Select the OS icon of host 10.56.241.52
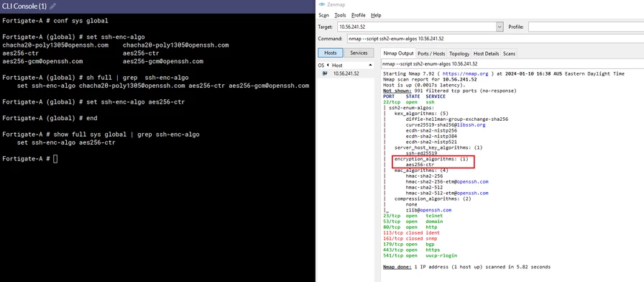Screen dimensions: 644x282 coord(325,73)
